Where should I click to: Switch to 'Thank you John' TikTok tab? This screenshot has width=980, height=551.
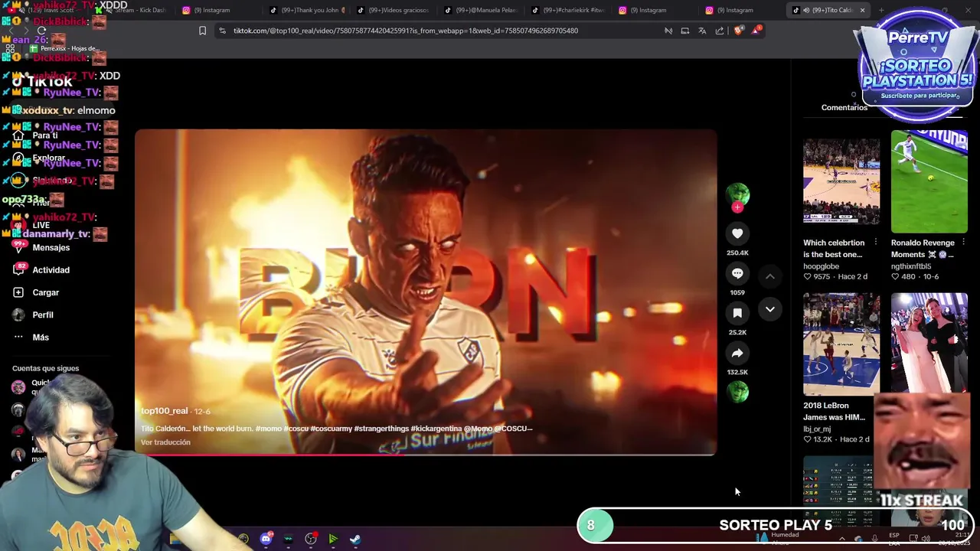[309, 10]
